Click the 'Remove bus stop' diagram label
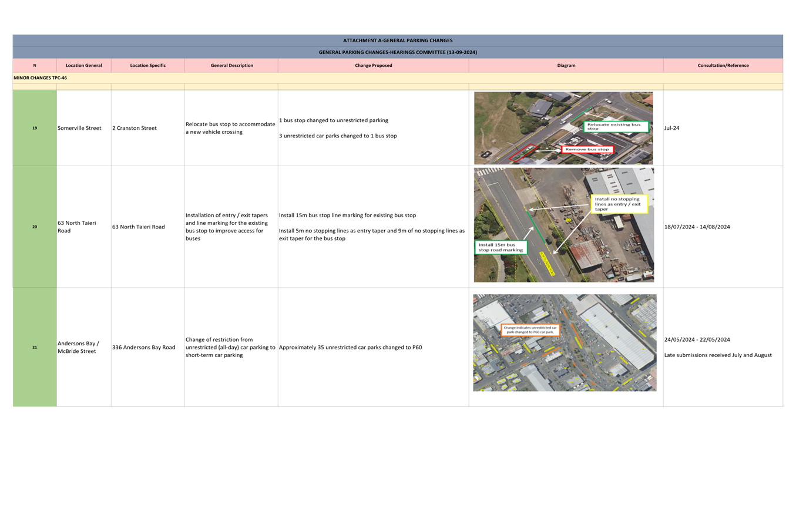Screen dimensions: 796x532 click(587, 149)
